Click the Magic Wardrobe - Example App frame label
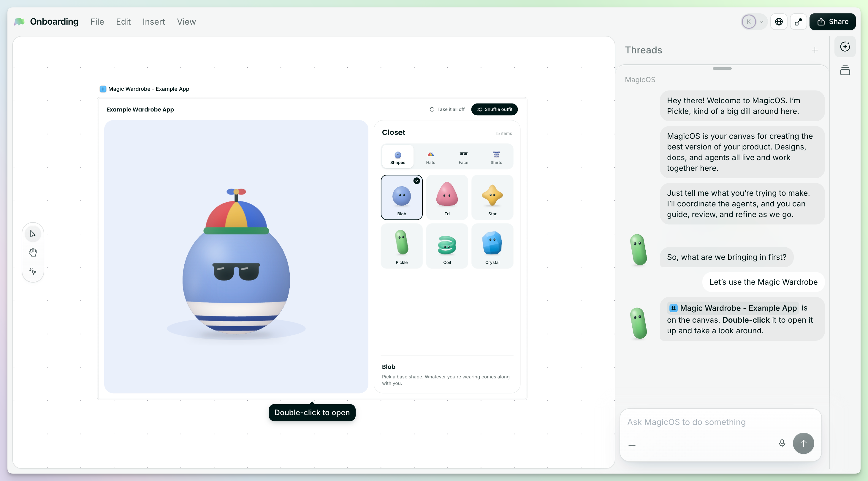The width and height of the screenshot is (868, 481). 145,89
